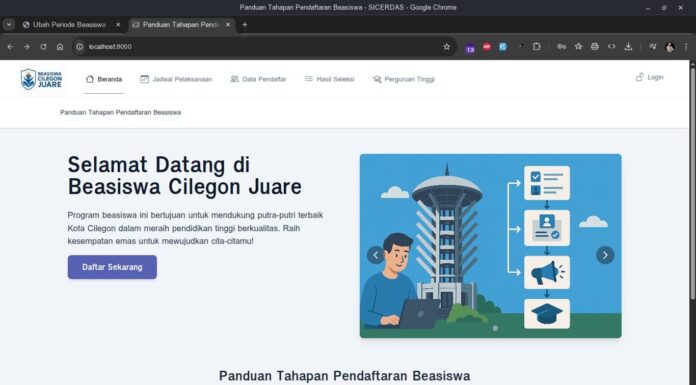The width and height of the screenshot is (696, 385).
Task: Show next carousel slide
Action: click(605, 255)
